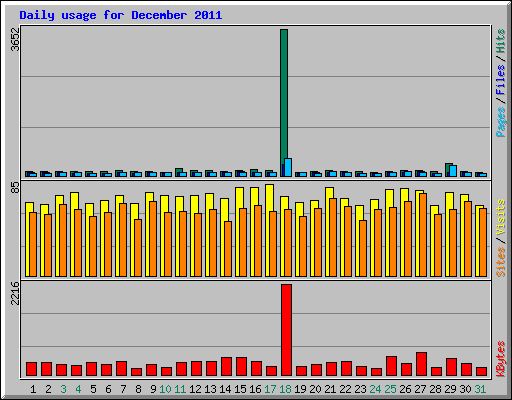
Task: Click day label 2 on the x-axis
Action: (48, 389)
